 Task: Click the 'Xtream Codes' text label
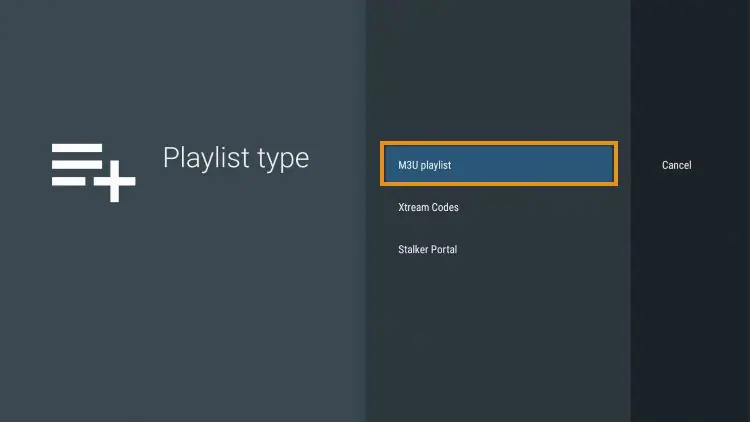tap(428, 207)
